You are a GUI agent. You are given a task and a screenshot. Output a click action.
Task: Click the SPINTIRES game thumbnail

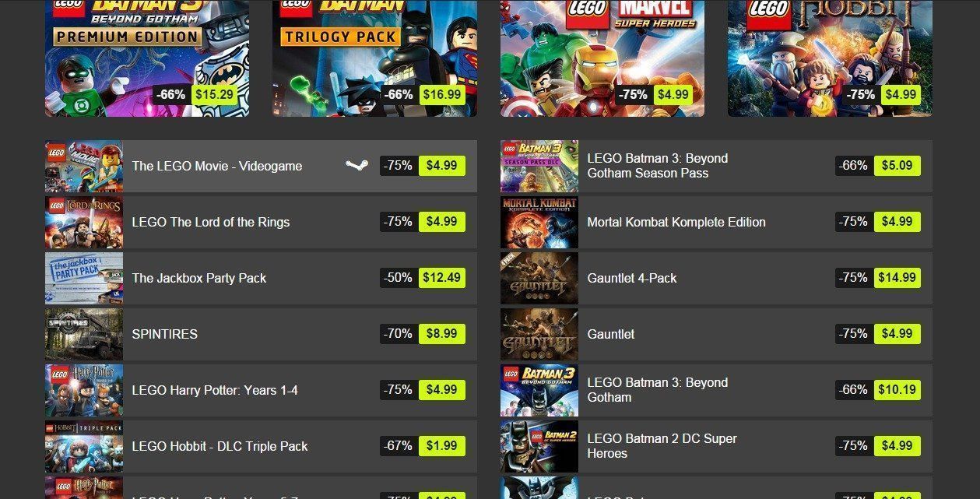coord(84,334)
